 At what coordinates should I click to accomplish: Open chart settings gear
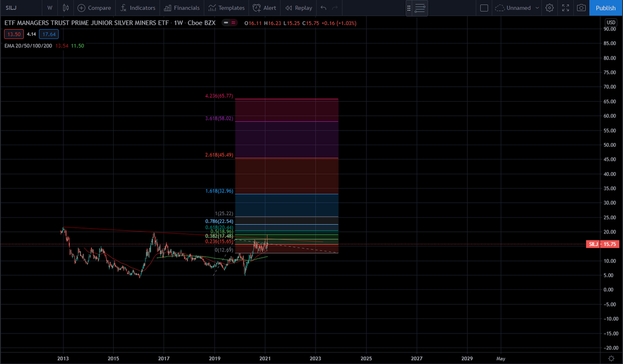pyautogui.click(x=550, y=8)
